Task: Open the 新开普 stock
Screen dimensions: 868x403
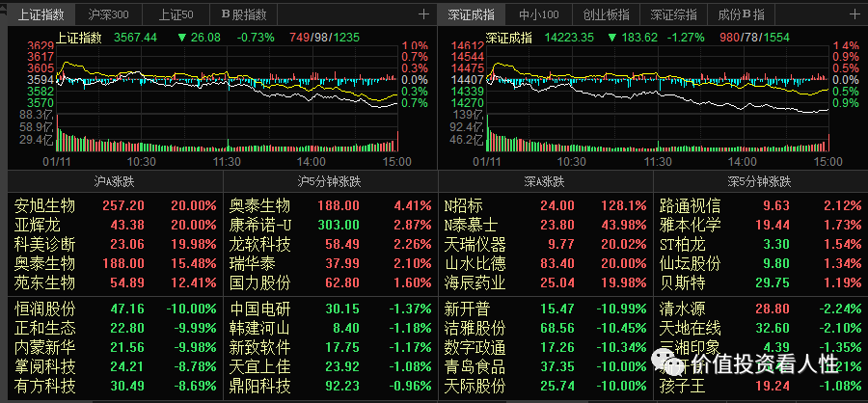Action: [545, 309]
